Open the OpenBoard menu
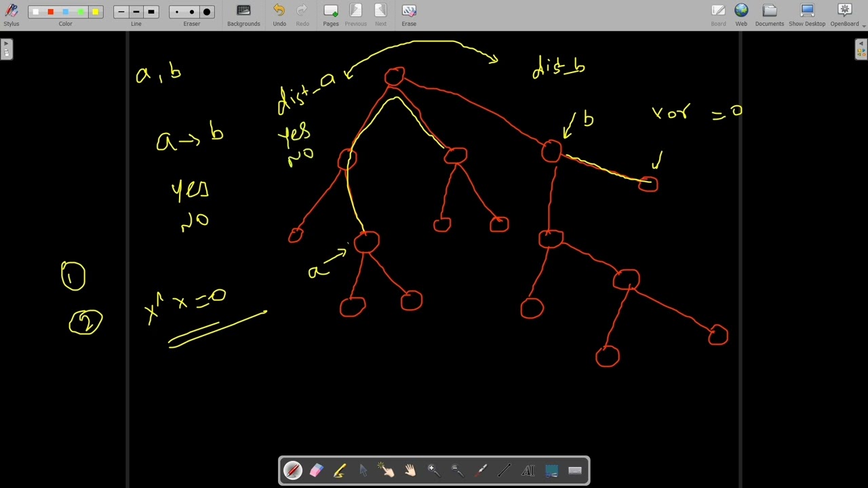 [x=845, y=15]
